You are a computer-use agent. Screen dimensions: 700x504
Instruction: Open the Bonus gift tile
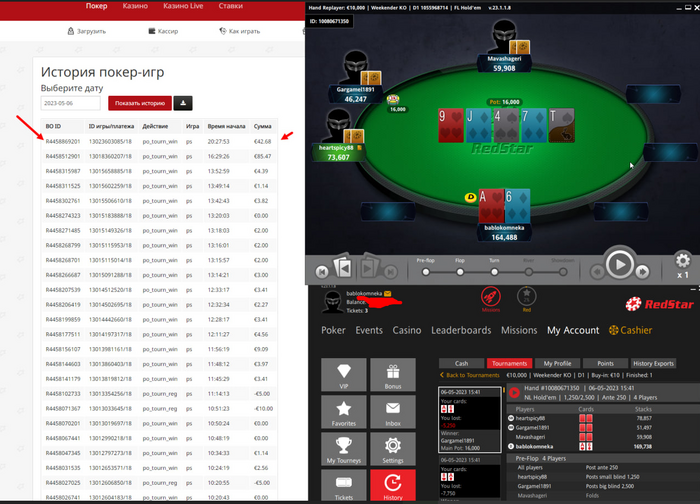point(393,375)
